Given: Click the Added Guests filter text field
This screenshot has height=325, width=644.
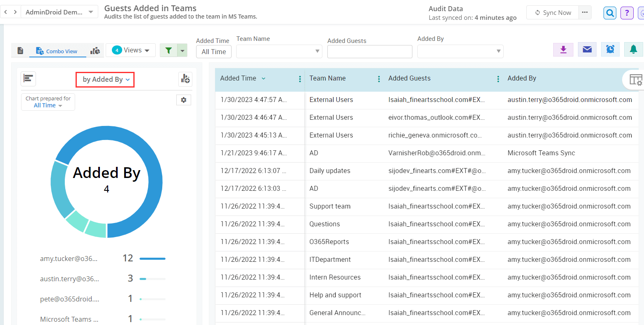Looking at the screenshot, I should (x=369, y=52).
